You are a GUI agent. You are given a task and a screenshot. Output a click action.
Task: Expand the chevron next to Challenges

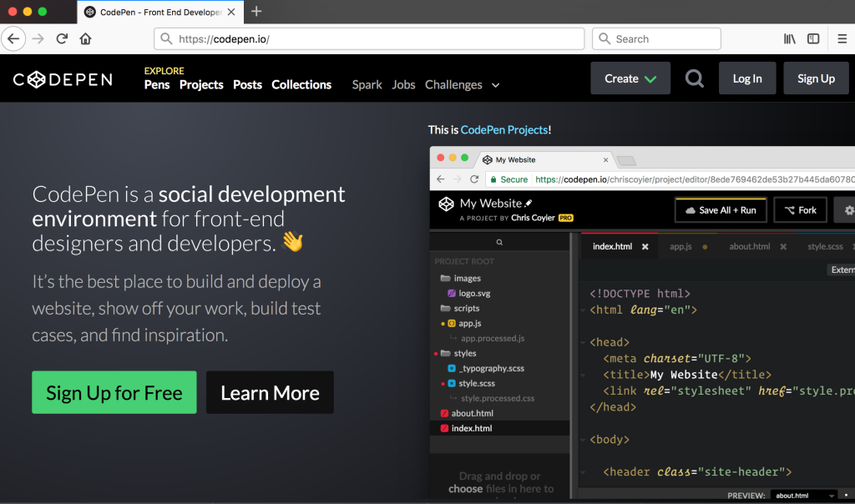495,86
